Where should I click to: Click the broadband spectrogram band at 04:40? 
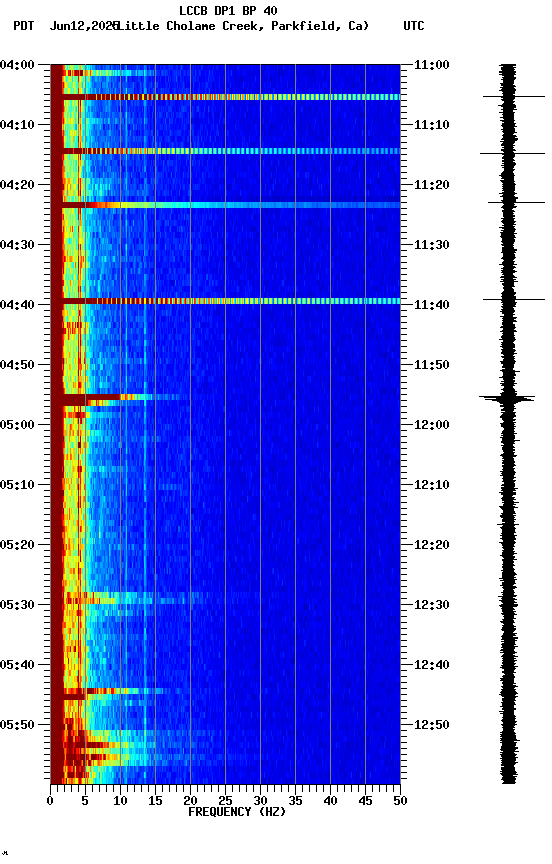[x=225, y=301]
